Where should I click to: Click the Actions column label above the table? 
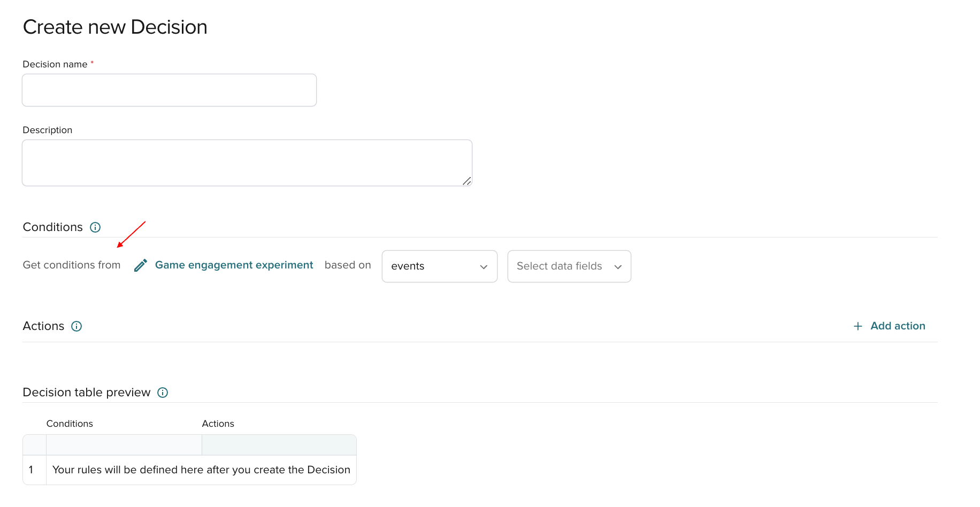point(218,424)
